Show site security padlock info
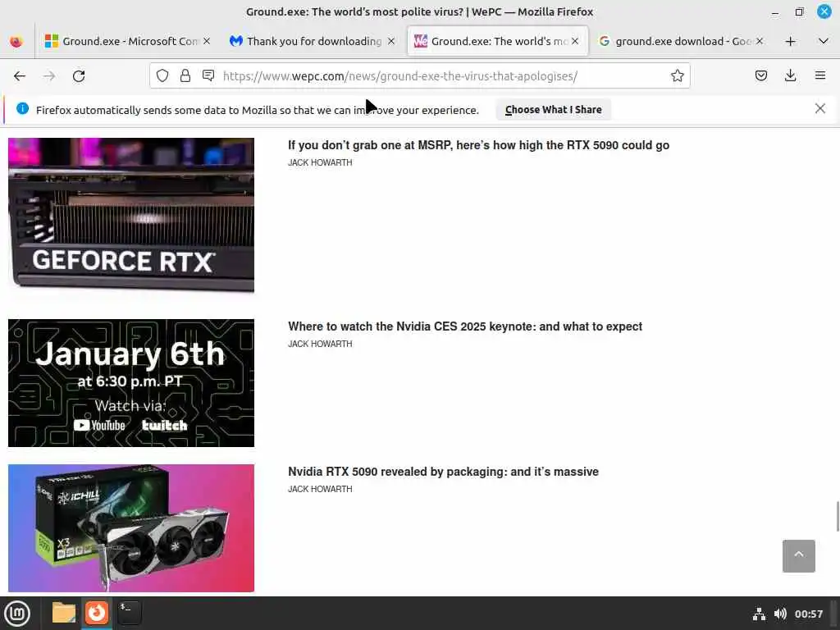 [x=185, y=76]
